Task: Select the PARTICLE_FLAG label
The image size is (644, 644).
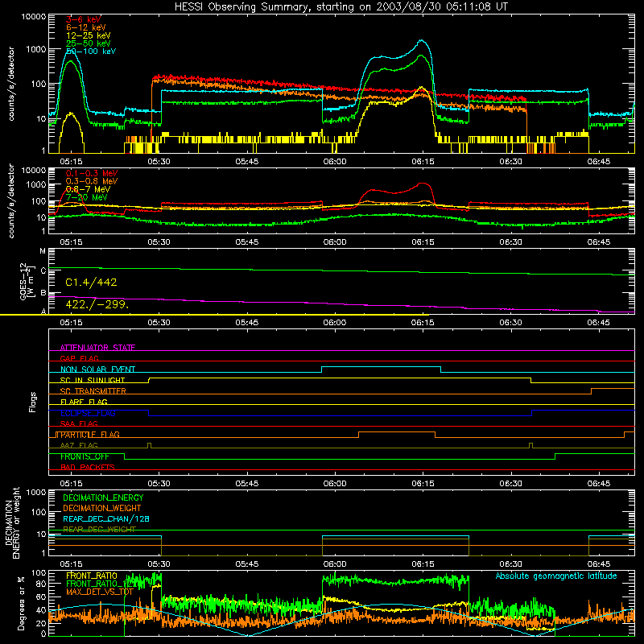Action: point(90,435)
